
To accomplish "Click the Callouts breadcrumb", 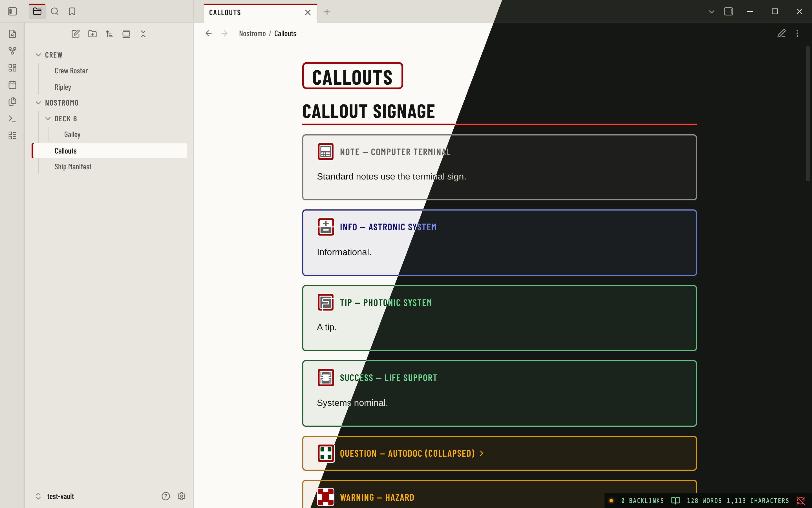I will 285,34.
